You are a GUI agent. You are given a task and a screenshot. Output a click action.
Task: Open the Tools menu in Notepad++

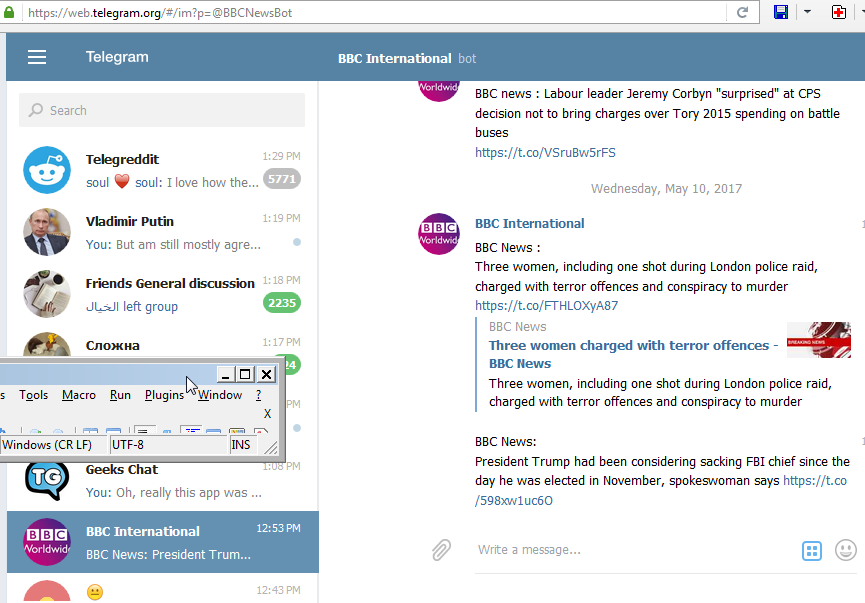tap(34, 395)
